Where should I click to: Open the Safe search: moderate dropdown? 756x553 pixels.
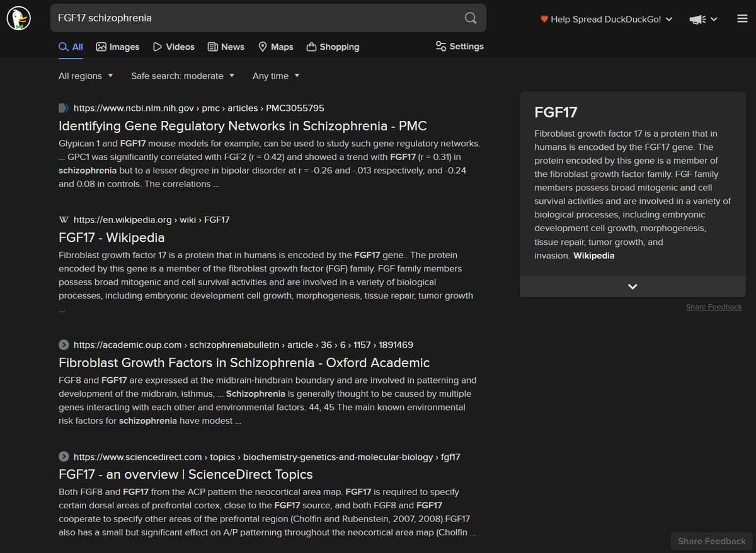pos(182,76)
